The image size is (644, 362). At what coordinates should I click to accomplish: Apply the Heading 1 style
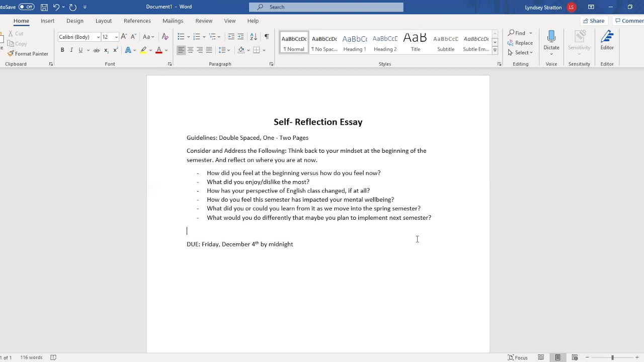(355, 43)
